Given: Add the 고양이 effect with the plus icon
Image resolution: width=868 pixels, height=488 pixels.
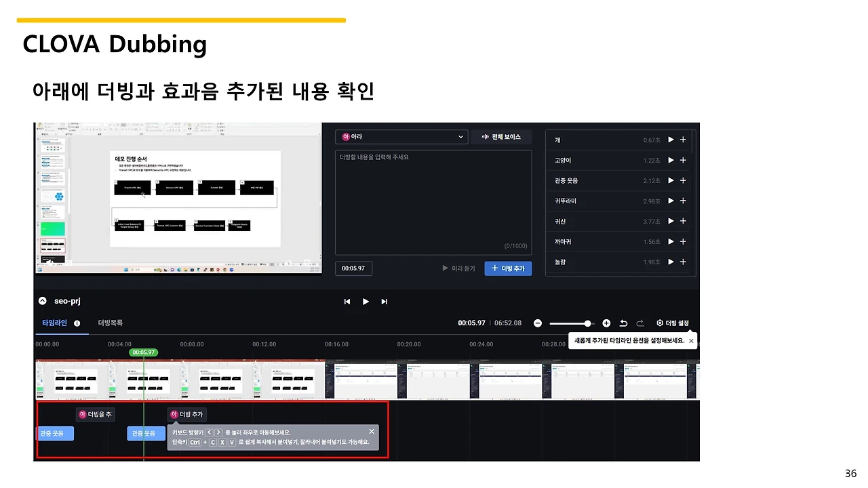Looking at the screenshot, I should pyautogui.click(x=682, y=160).
